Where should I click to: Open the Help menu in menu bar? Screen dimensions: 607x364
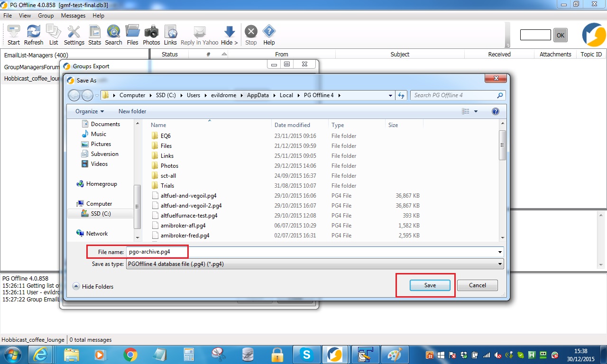(x=98, y=16)
